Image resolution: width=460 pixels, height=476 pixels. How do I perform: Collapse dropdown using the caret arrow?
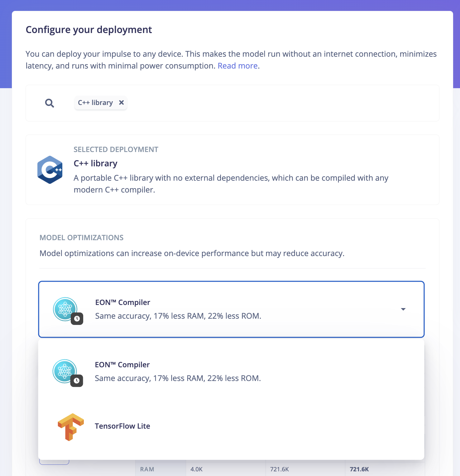(x=403, y=309)
